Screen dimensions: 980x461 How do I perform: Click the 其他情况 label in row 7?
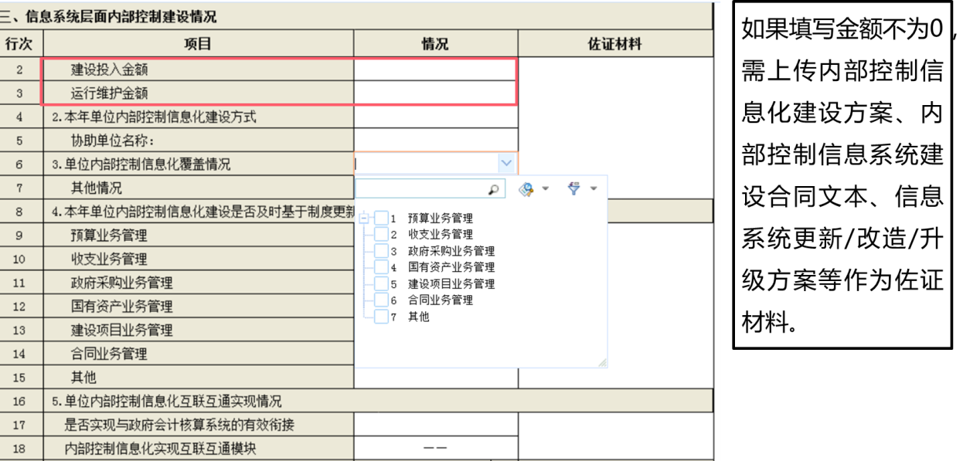[97, 188]
